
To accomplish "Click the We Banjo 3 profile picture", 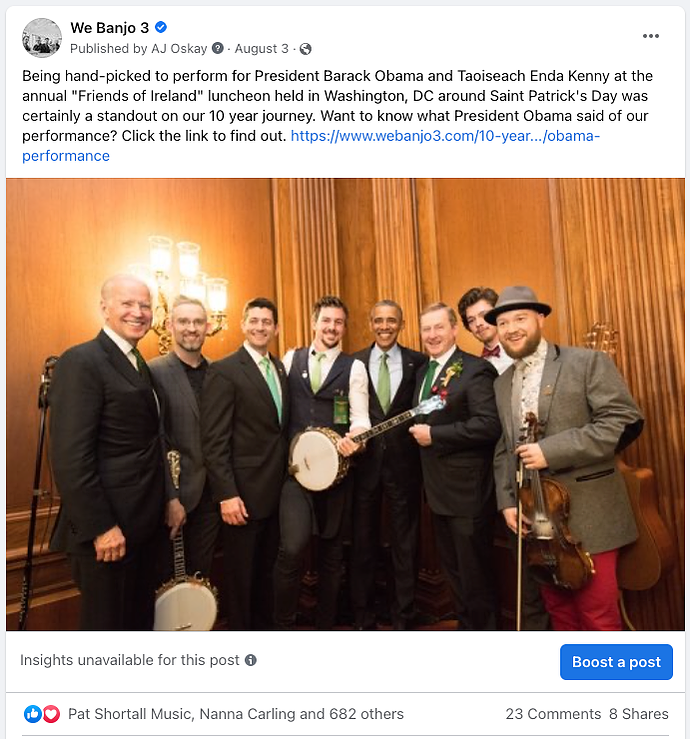I will (42, 38).
